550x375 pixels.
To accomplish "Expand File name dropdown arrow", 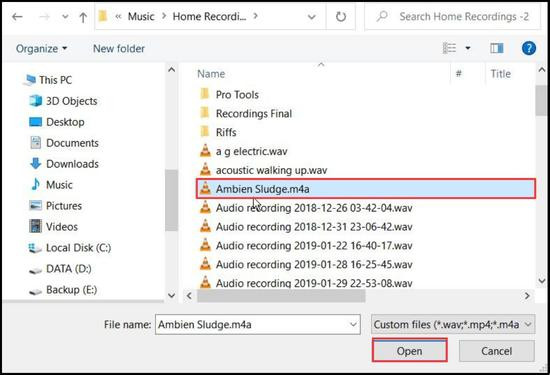I will point(354,324).
